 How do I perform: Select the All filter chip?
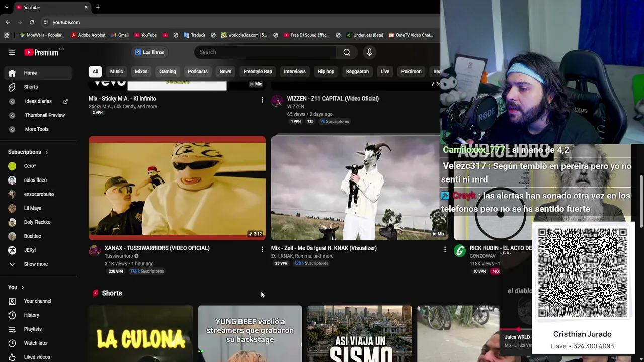[x=95, y=71]
